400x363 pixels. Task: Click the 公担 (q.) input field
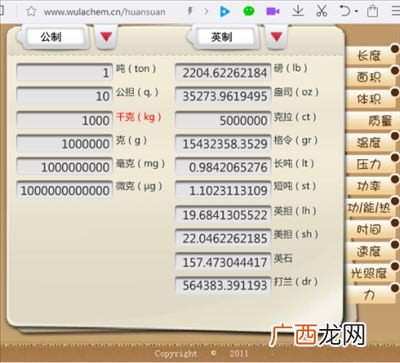point(64,96)
